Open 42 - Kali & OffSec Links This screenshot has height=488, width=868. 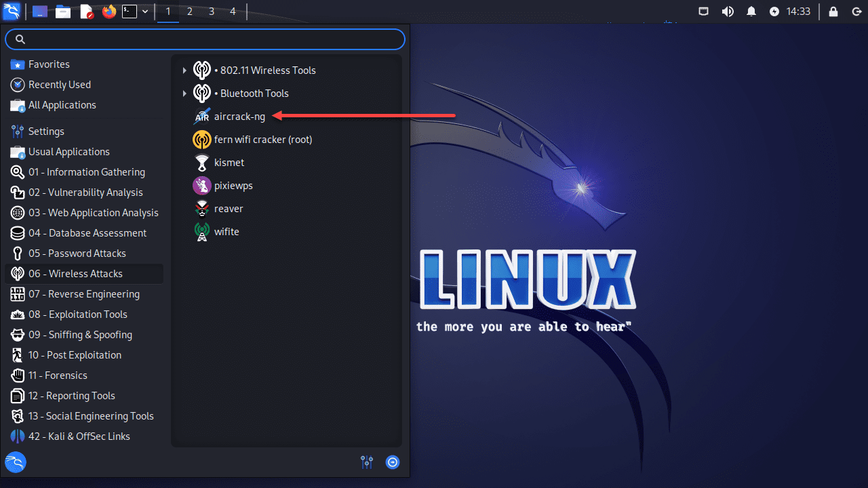(x=84, y=436)
